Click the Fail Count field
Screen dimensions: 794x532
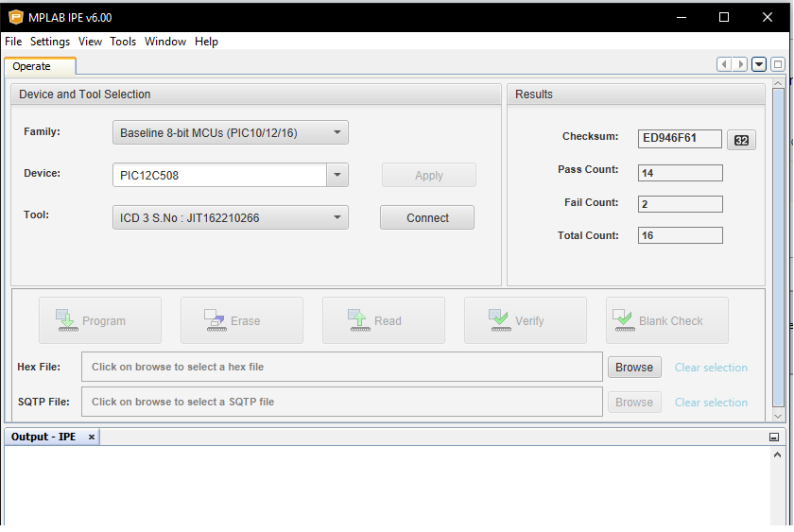pos(680,204)
